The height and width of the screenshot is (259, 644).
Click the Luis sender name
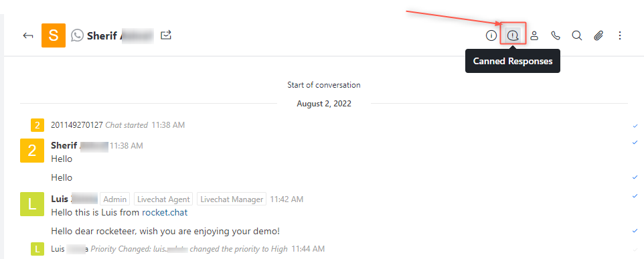pyautogui.click(x=60, y=199)
